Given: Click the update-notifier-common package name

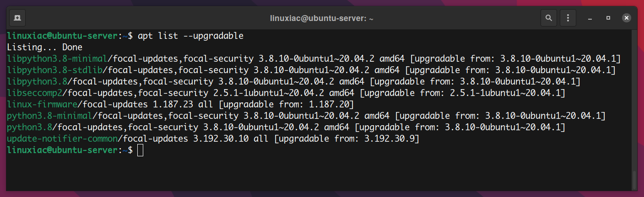Looking at the screenshot, I should coord(65,138).
